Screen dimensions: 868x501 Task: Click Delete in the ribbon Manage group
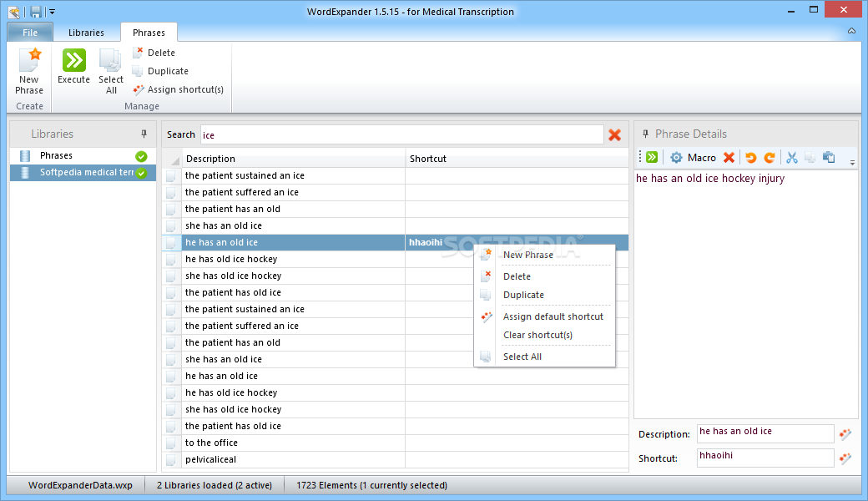154,53
